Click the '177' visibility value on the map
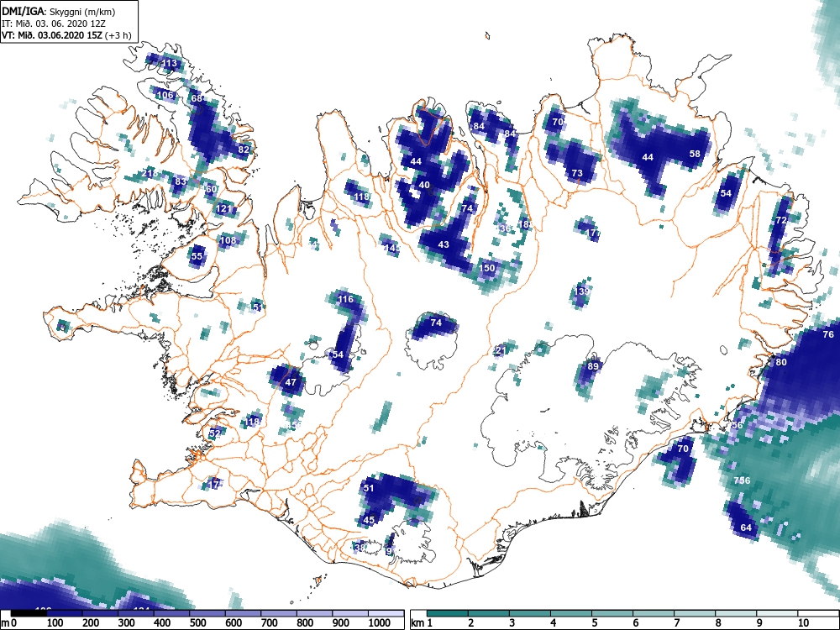840x630 pixels. point(593,233)
